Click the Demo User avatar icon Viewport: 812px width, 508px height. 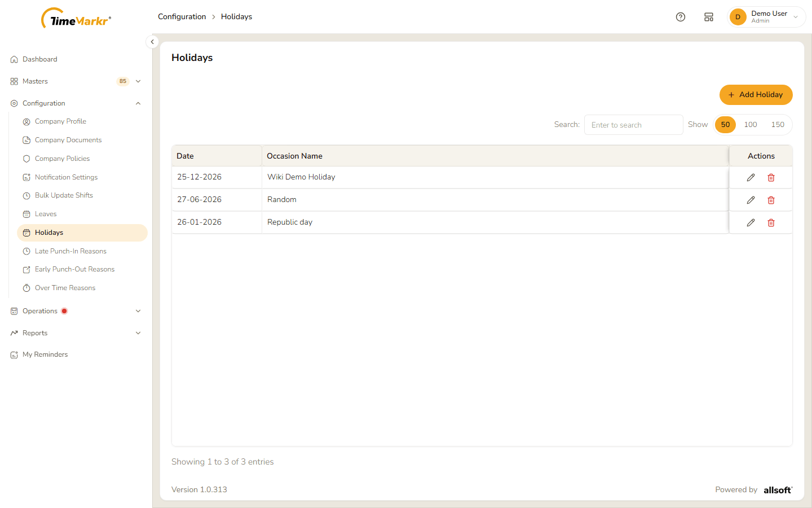(x=738, y=17)
